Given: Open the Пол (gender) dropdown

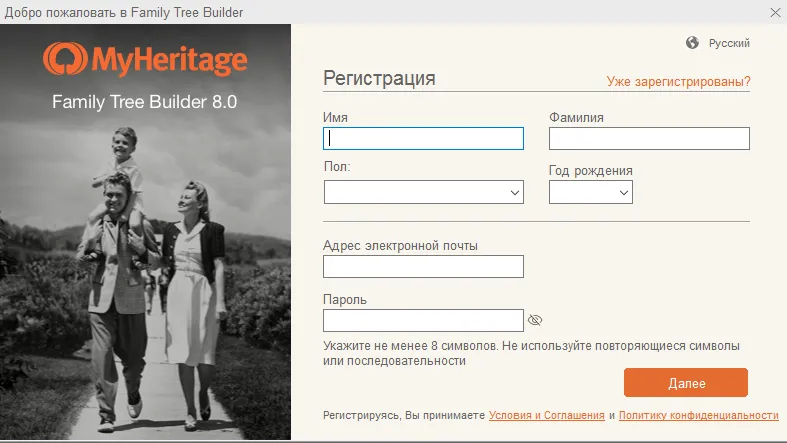Looking at the screenshot, I should click(424, 192).
